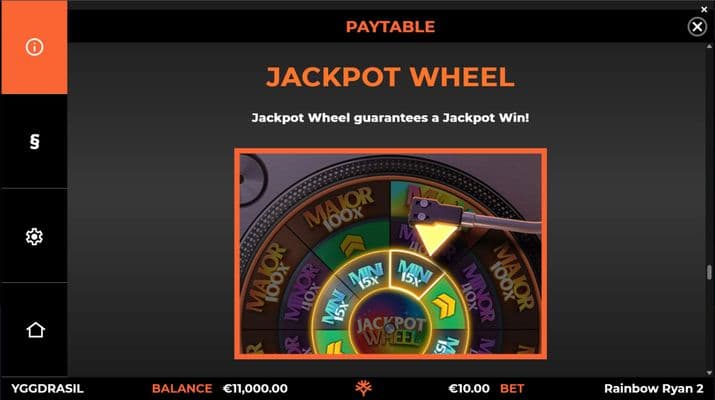Click the Rainbow Ryan 2 game title

pos(653,389)
